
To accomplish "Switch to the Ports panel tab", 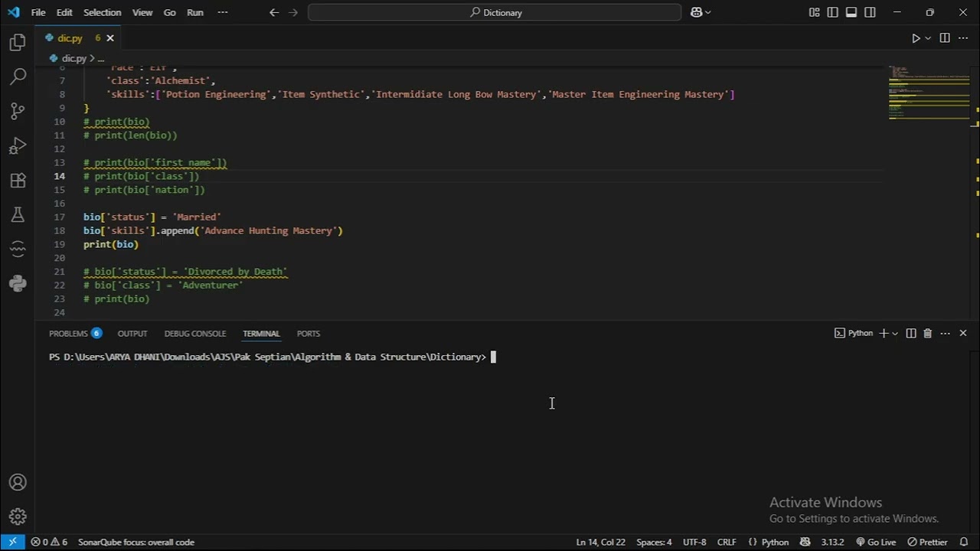I will tap(309, 334).
